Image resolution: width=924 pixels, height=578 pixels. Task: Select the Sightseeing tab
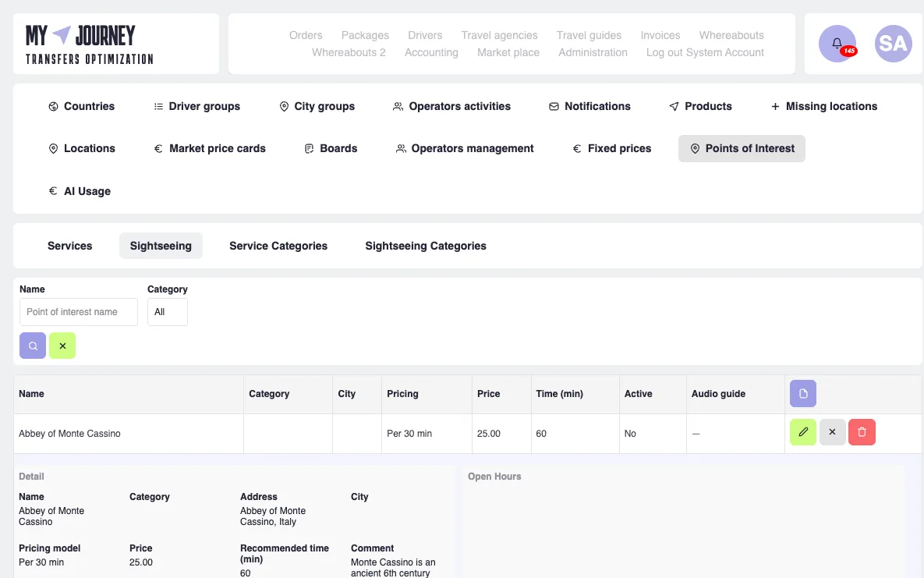point(161,246)
